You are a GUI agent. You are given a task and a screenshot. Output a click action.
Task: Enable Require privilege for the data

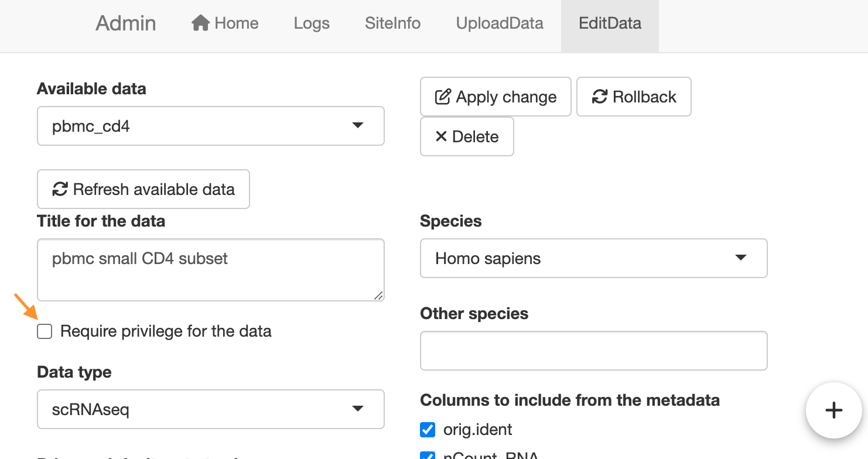(x=45, y=331)
